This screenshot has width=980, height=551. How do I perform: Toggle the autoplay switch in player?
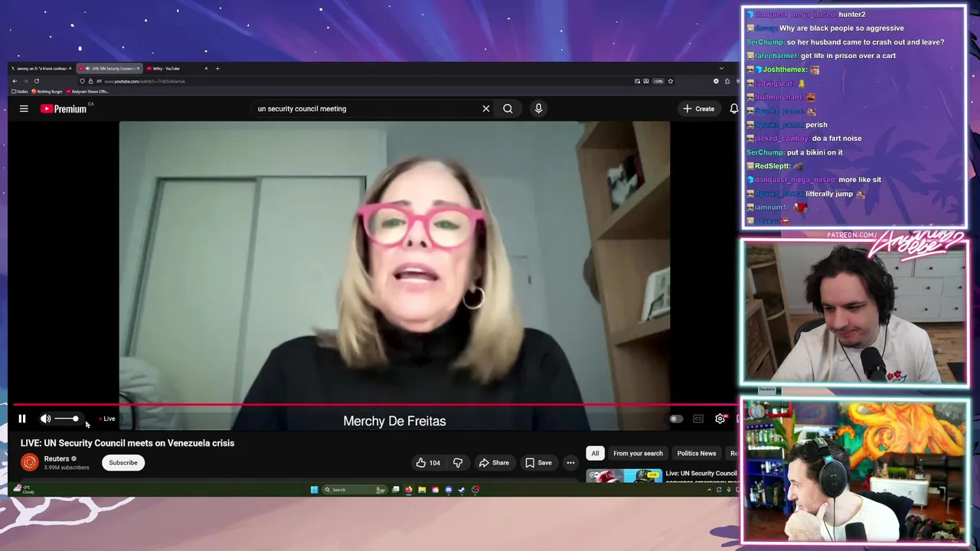tap(675, 419)
